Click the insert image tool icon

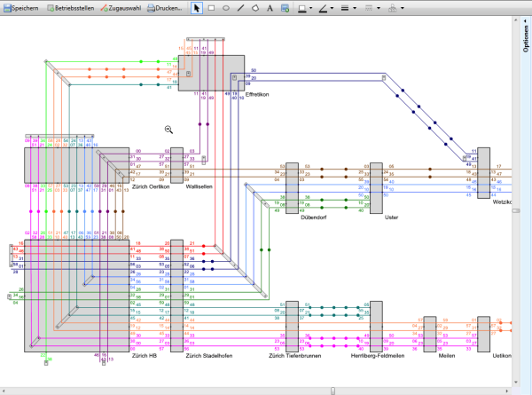tap(285, 7)
